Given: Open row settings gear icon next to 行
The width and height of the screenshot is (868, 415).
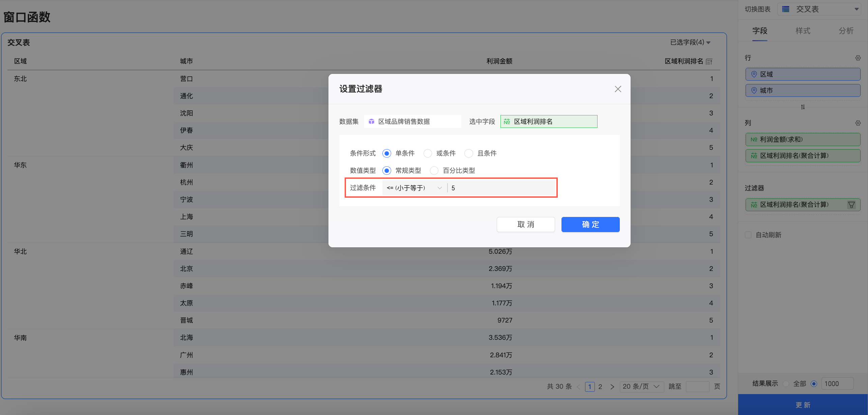Looking at the screenshot, I should (858, 58).
